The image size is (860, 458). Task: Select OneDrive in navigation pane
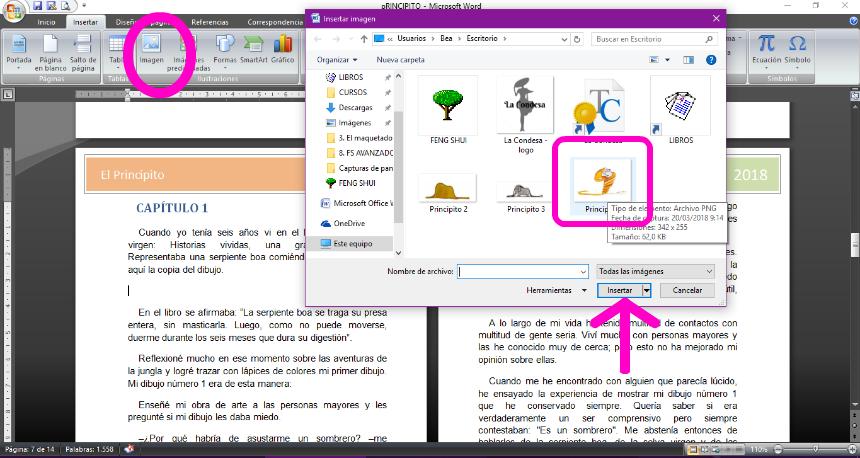[x=349, y=223]
